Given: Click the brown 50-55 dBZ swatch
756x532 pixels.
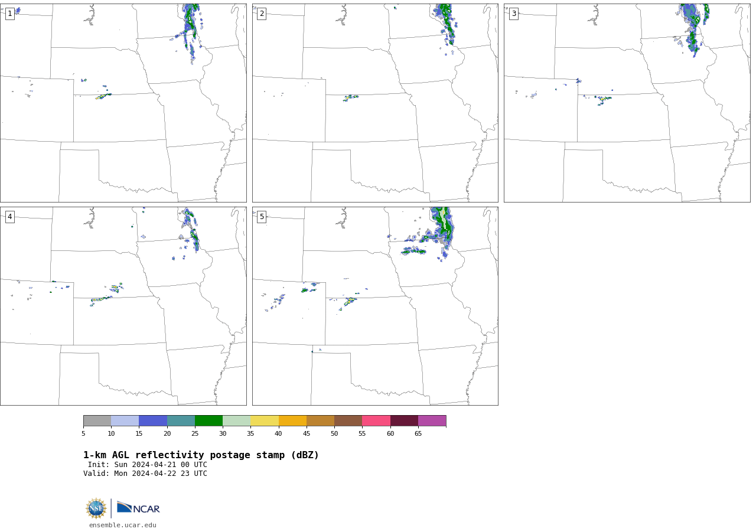Looking at the screenshot, I should point(348,421).
